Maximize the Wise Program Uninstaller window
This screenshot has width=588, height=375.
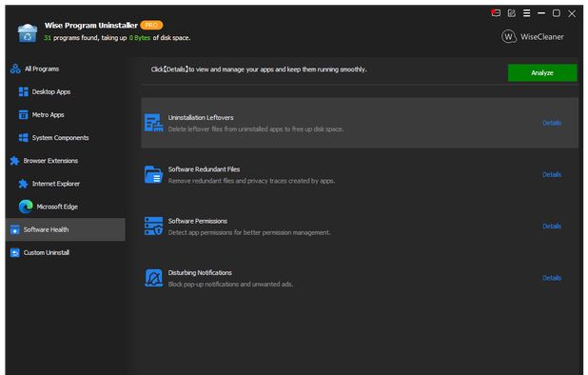click(x=557, y=13)
